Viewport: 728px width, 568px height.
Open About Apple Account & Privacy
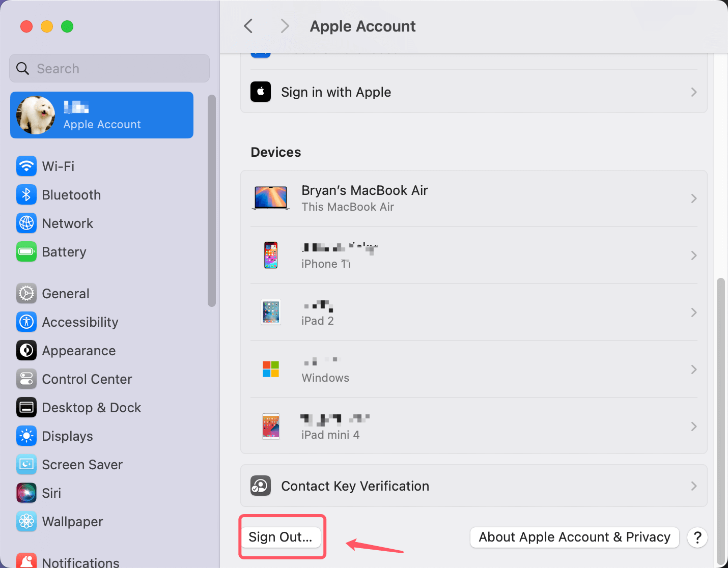point(574,537)
